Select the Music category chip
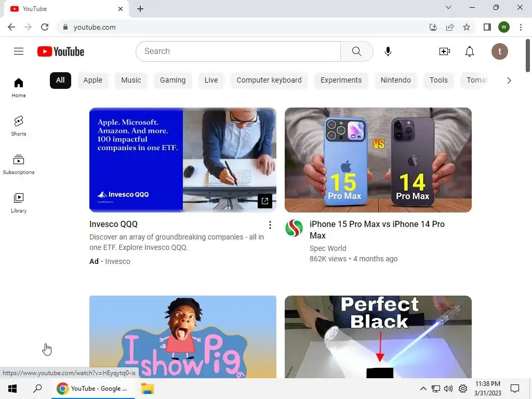The image size is (532, 399). (x=131, y=81)
